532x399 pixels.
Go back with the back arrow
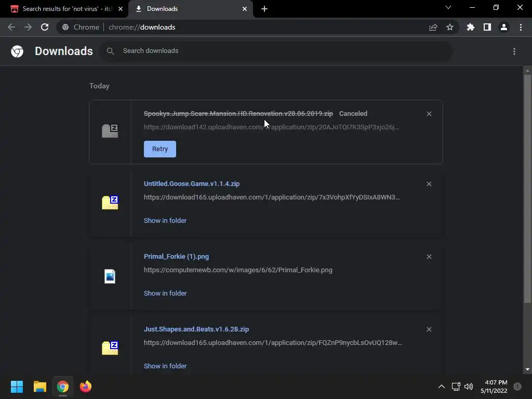[11, 27]
